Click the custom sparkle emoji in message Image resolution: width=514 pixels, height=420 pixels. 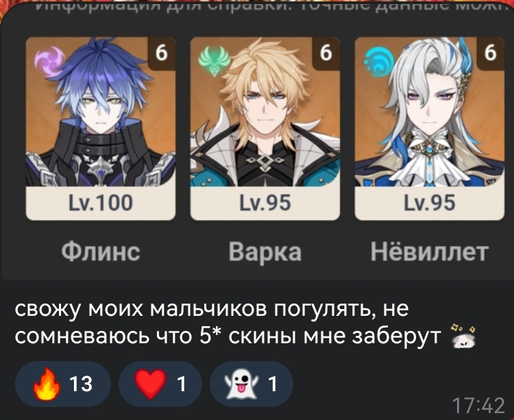tap(463, 336)
